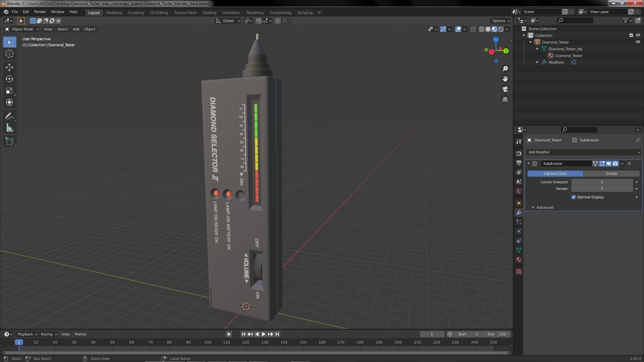Switch viewport to wireframe shading
Image resolution: width=644 pixels, height=362 pixels.
click(x=482, y=29)
